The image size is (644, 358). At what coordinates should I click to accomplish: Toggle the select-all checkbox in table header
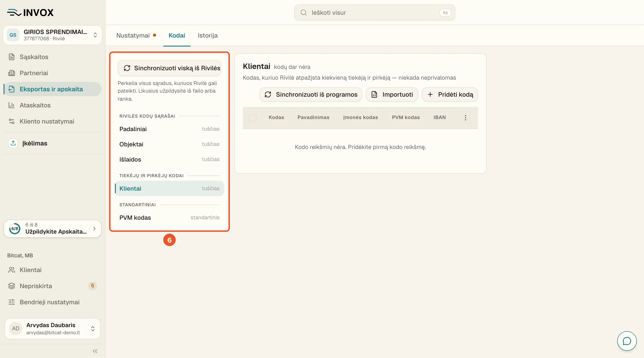(x=252, y=118)
